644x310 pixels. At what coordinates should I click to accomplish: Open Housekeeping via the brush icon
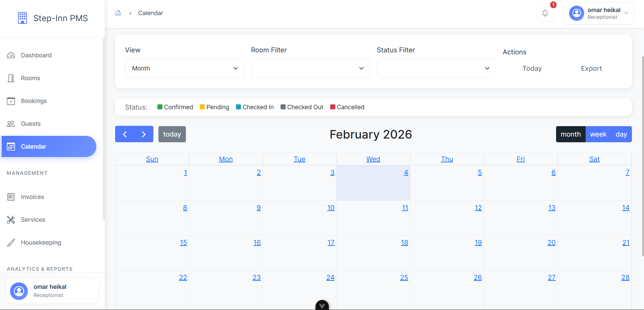(11, 243)
